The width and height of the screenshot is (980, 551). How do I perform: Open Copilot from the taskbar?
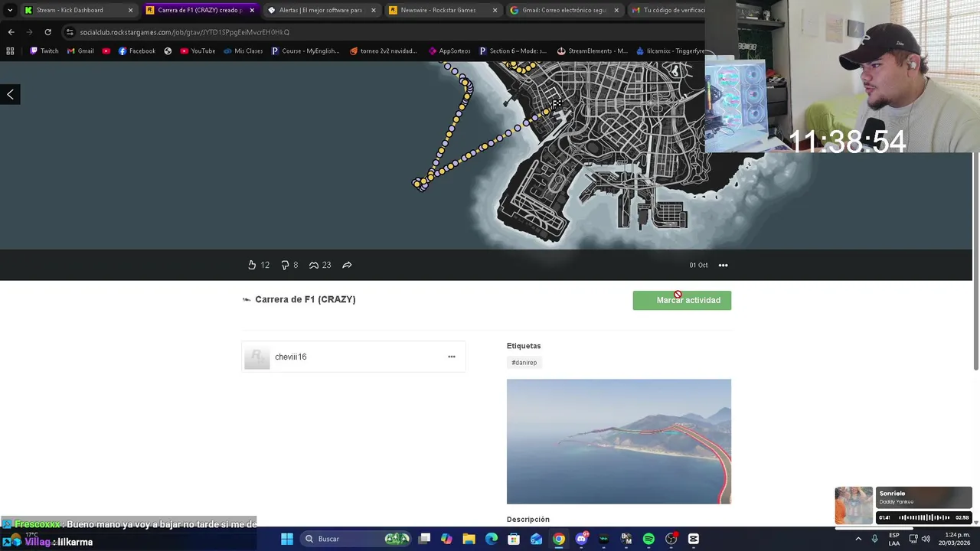pyautogui.click(x=446, y=539)
